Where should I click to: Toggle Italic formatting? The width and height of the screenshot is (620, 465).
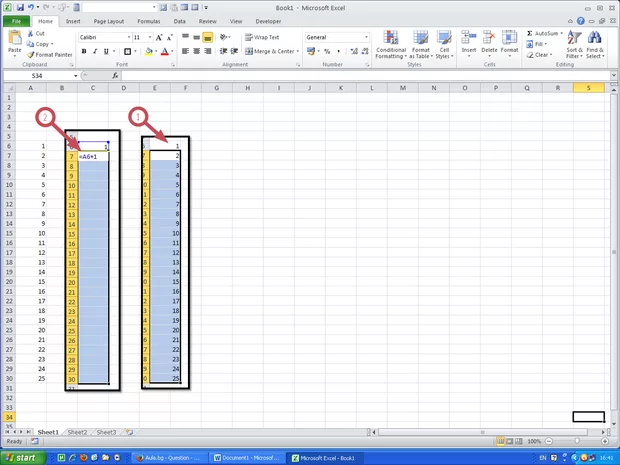[96, 51]
